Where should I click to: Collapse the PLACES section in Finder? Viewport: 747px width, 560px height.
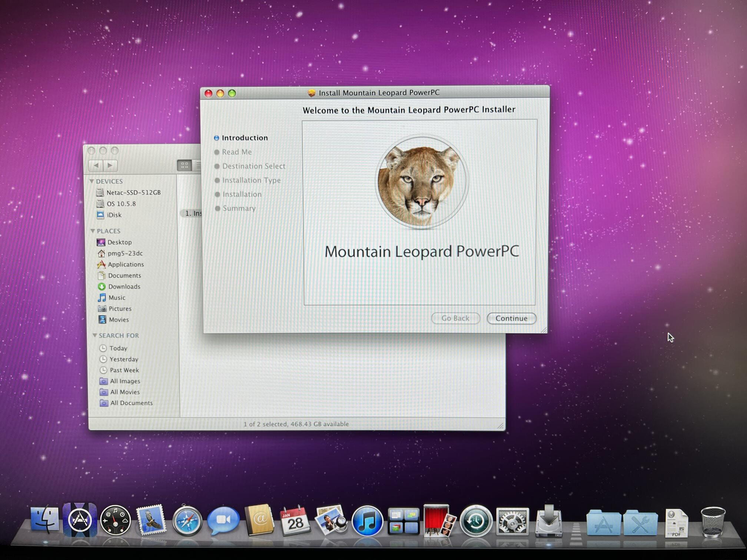point(93,231)
